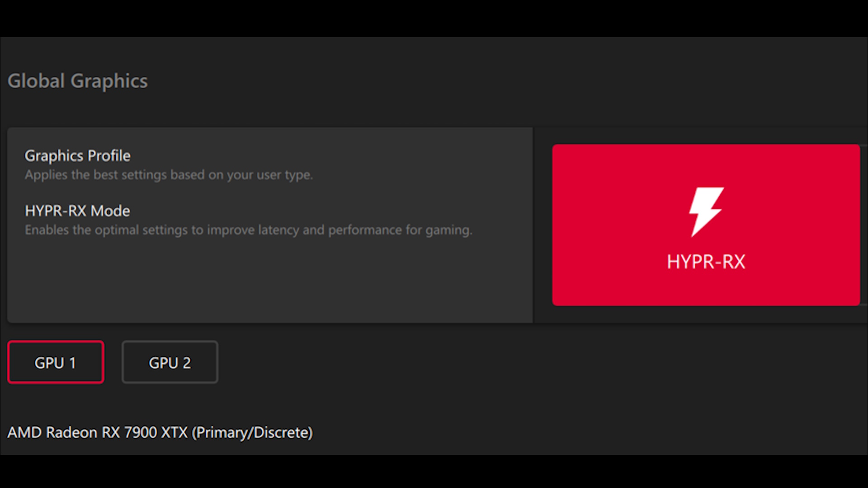The height and width of the screenshot is (488, 868).
Task: Click the Global Graphics heading
Action: (78, 81)
